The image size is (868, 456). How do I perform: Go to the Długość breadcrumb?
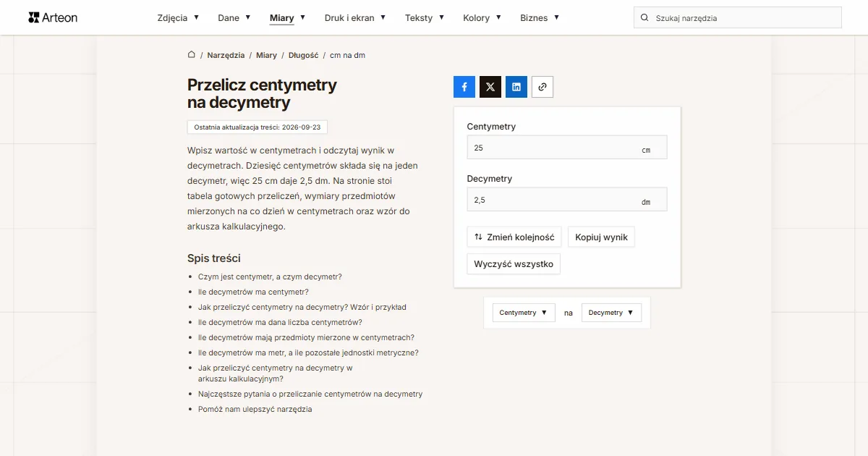tap(303, 55)
